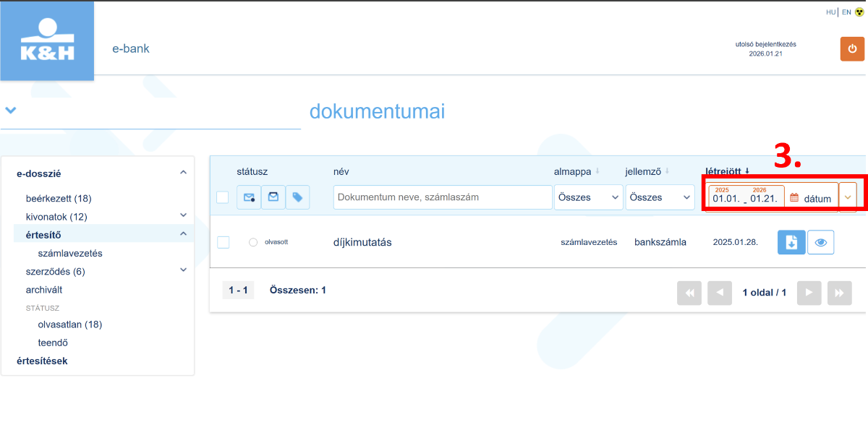Screen dimensions: 868x443
Task: Click the document name search field
Action: point(443,197)
